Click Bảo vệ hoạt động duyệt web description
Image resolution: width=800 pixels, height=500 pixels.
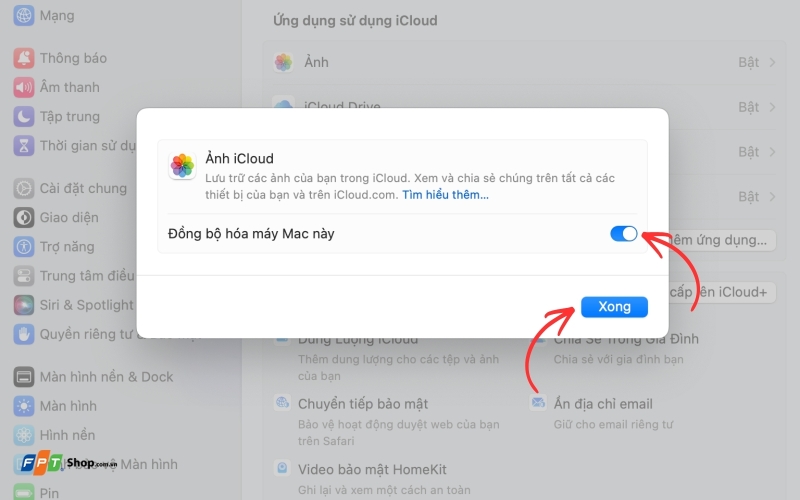point(398,433)
